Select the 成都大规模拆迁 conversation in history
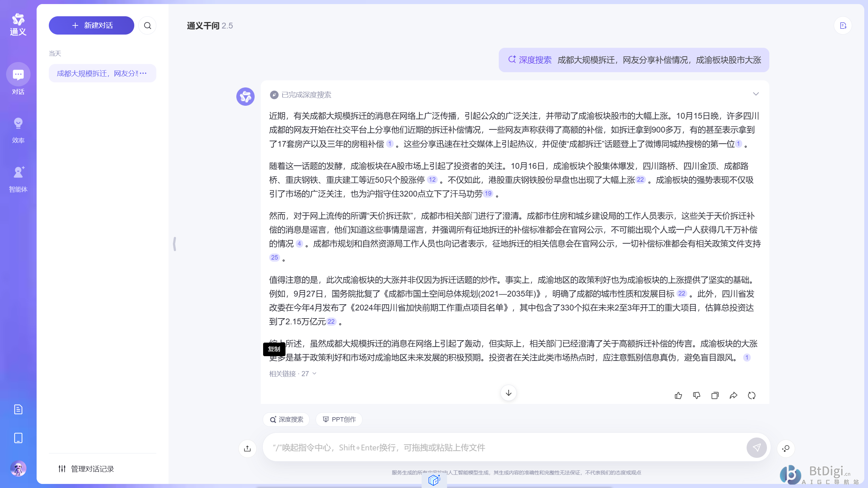Image resolution: width=868 pixels, height=488 pixels. (x=102, y=73)
